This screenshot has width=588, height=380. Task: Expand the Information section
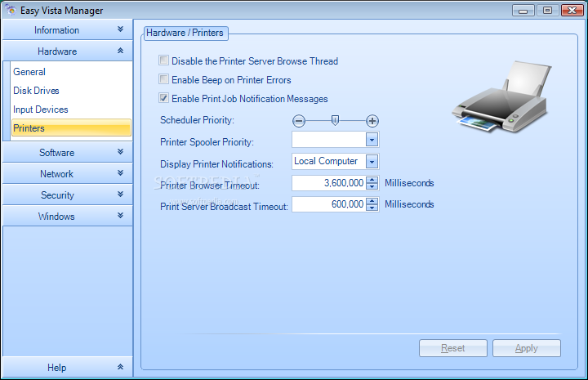click(68, 29)
